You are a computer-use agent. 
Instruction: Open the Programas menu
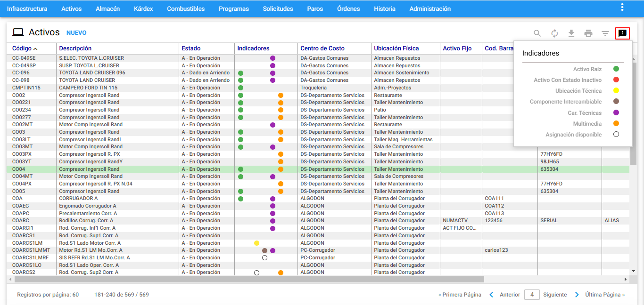click(x=234, y=9)
